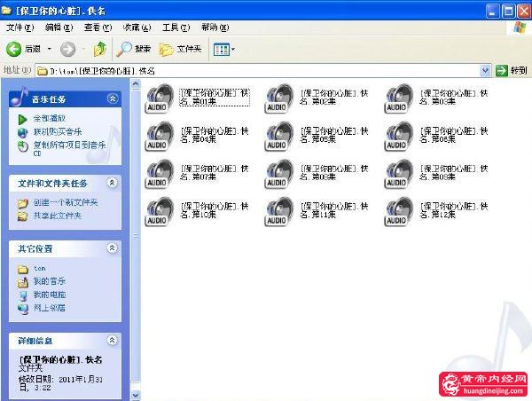Click file name text 第01集
The height and width of the screenshot is (401, 532).
point(215,97)
